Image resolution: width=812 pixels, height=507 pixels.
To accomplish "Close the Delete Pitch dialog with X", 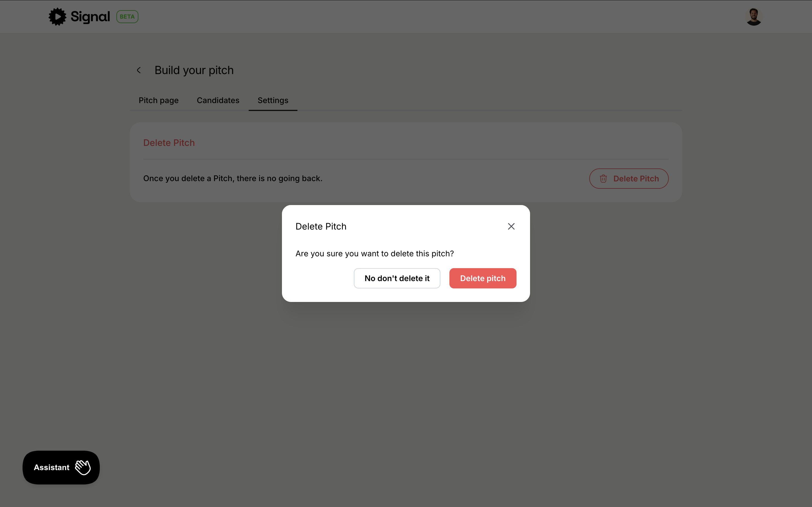I will (x=511, y=226).
